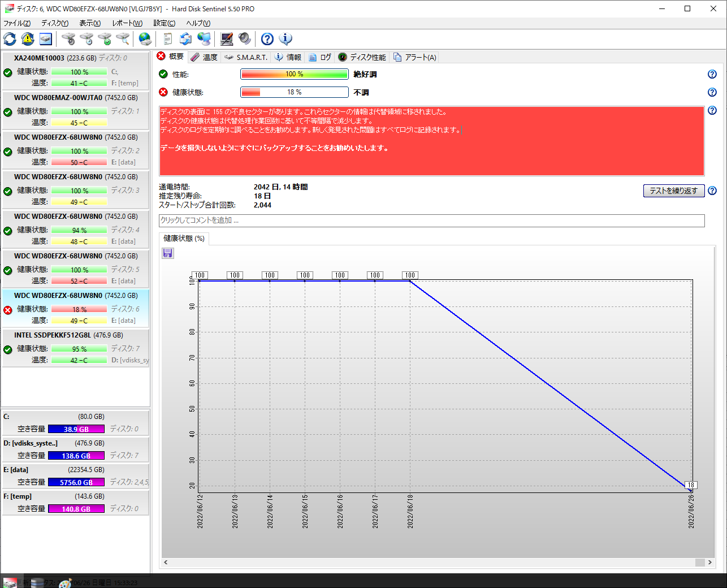The image size is (727, 588).
Task: Switch to the 温度 tab
Action: [x=204, y=57]
